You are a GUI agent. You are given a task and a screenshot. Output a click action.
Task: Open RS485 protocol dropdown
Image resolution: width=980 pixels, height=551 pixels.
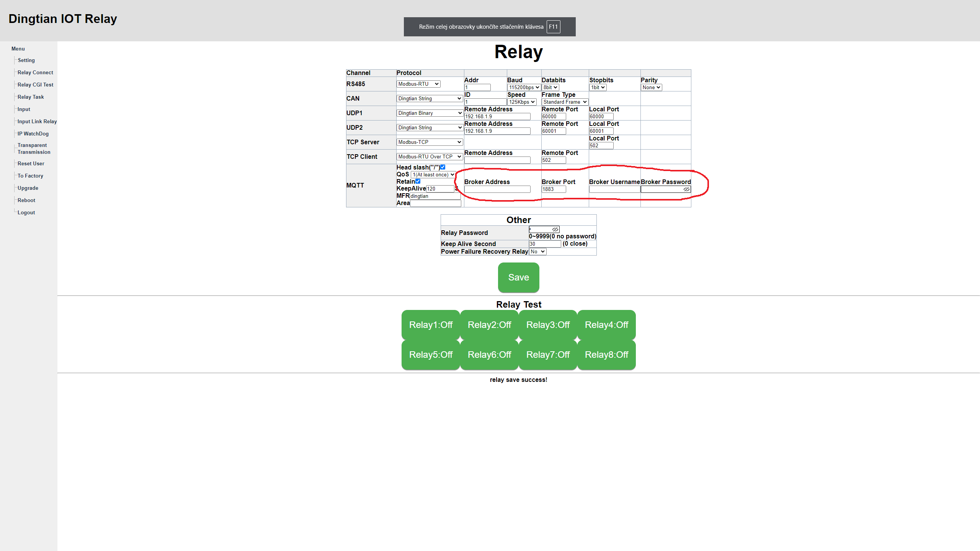(418, 84)
